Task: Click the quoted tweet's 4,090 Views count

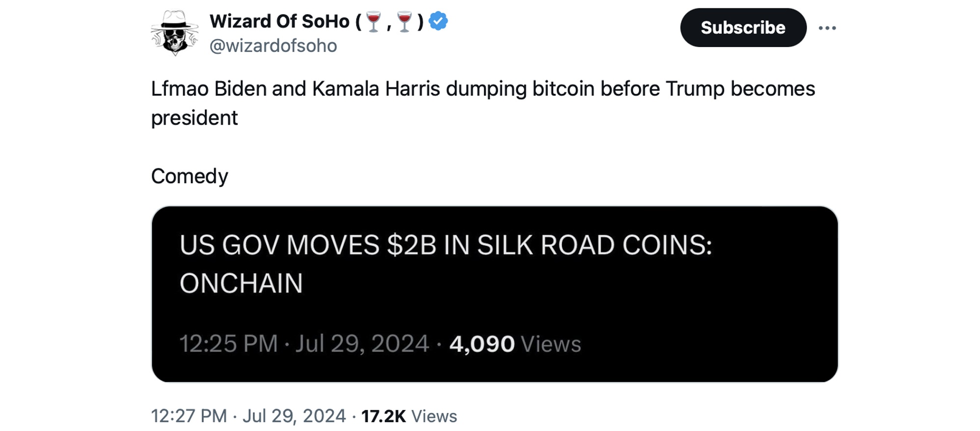Action: pyautogui.click(x=515, y=344)
